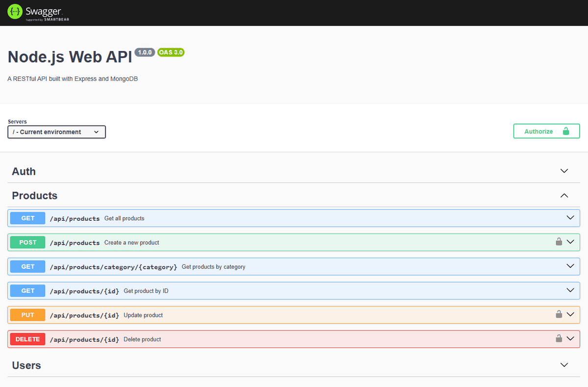
Task: Click the lock icon on POST /api/products
Action: click(x=559, y=242)
